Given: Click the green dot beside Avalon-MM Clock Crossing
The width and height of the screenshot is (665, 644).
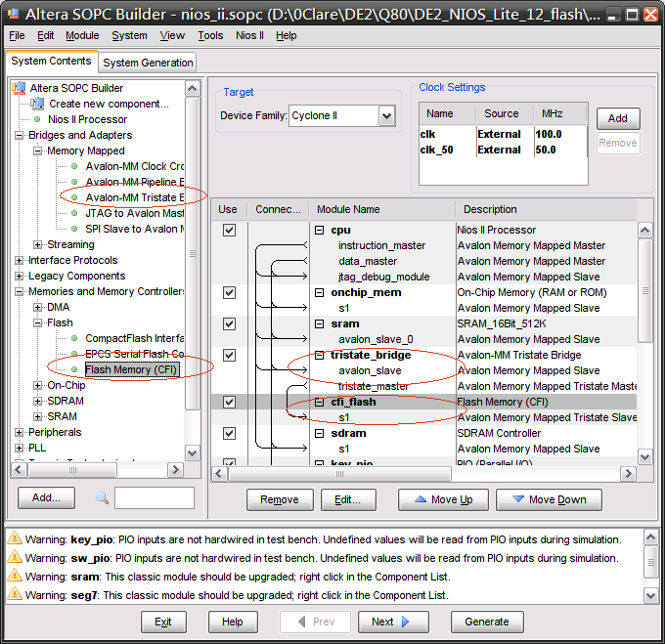Looking at the screenshot, I should coord(74,166).
